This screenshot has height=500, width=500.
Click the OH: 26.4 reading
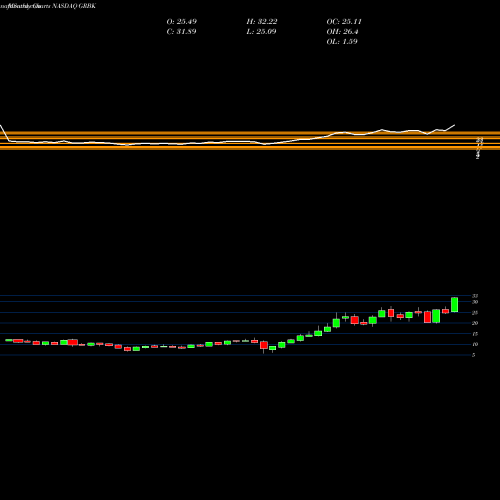pyautogui.click(x=342, y=32)
